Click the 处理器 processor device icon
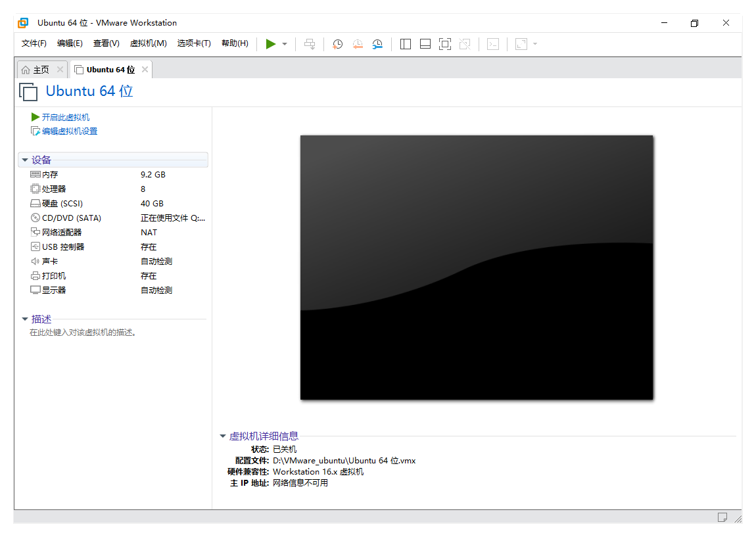Viewport: 756px width, 537px height. click(35, 189)
